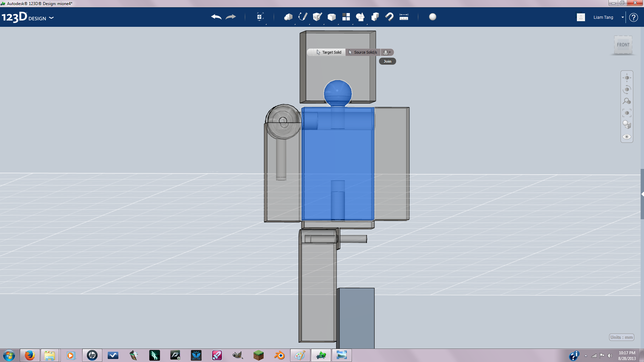This screenshot has height=362, width=644.
Task: Select the Modify tool
Action: pyautogui.click(x=332, y=17)
